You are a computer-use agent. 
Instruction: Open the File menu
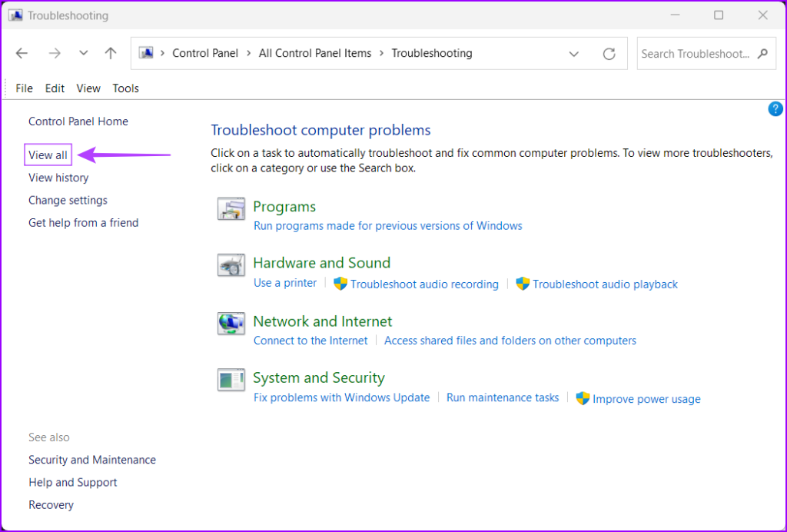(x=24, y=88)
